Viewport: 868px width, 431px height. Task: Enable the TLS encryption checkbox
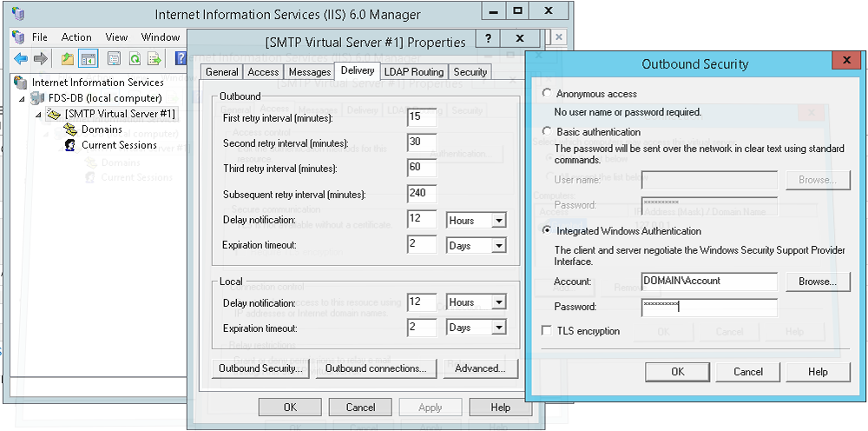pyautogui.click(x=547, y=331)
